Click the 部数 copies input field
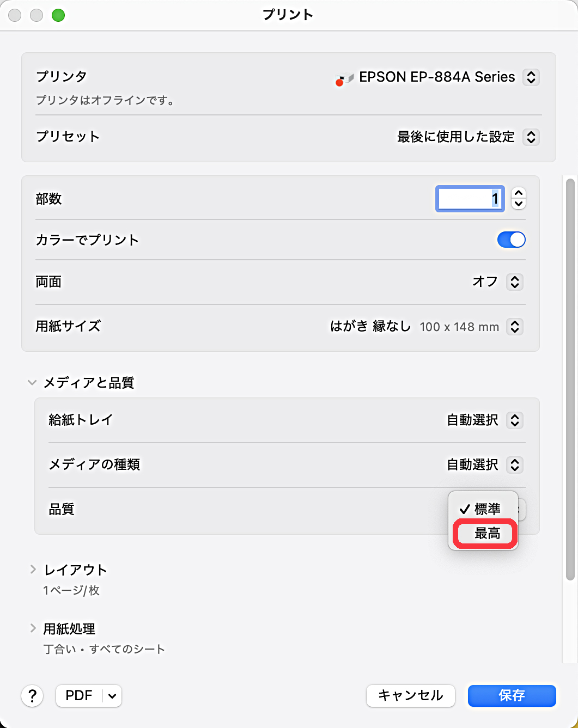 point(470,199)
